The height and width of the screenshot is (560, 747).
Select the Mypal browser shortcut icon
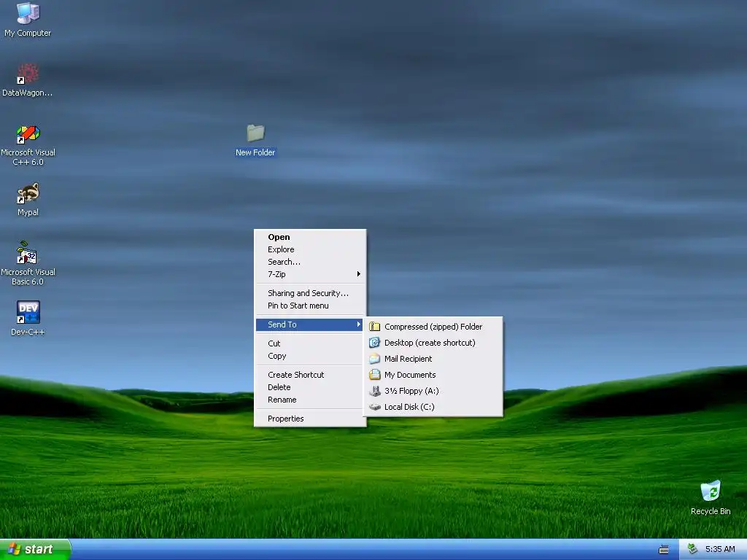[28, 193]
